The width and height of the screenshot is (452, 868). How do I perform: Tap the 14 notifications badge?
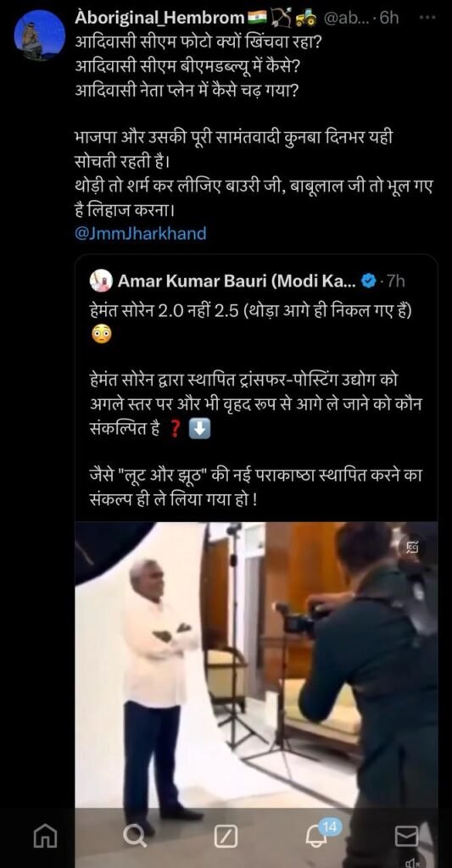point(330,827)
